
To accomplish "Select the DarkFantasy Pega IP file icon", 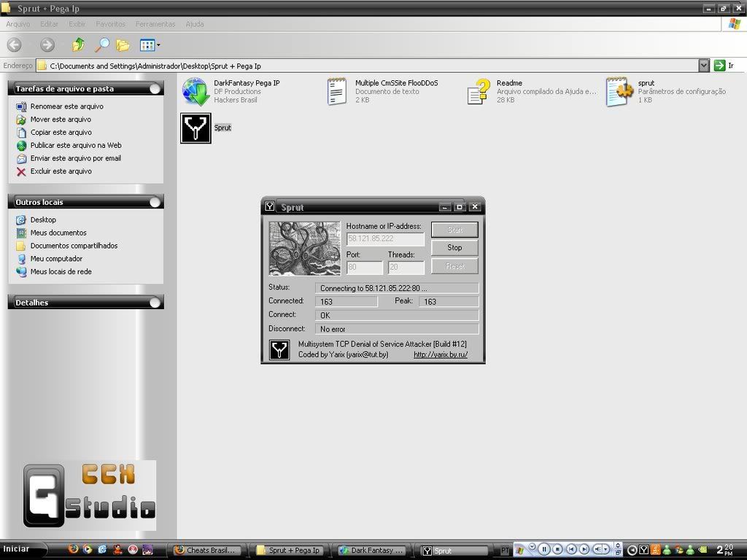I will click(x=196, y=91).
